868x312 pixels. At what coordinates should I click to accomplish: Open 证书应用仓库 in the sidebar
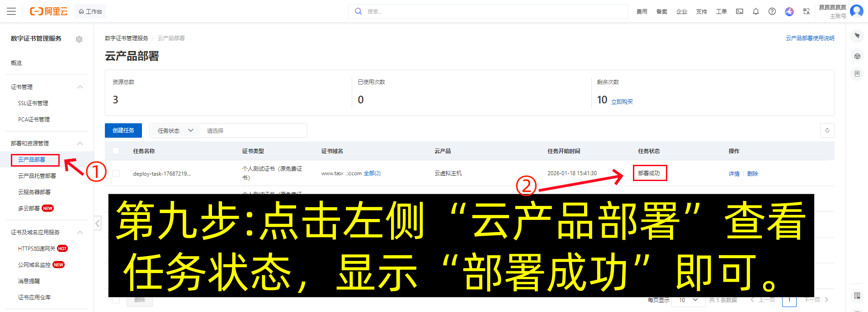tap(34, 298)
